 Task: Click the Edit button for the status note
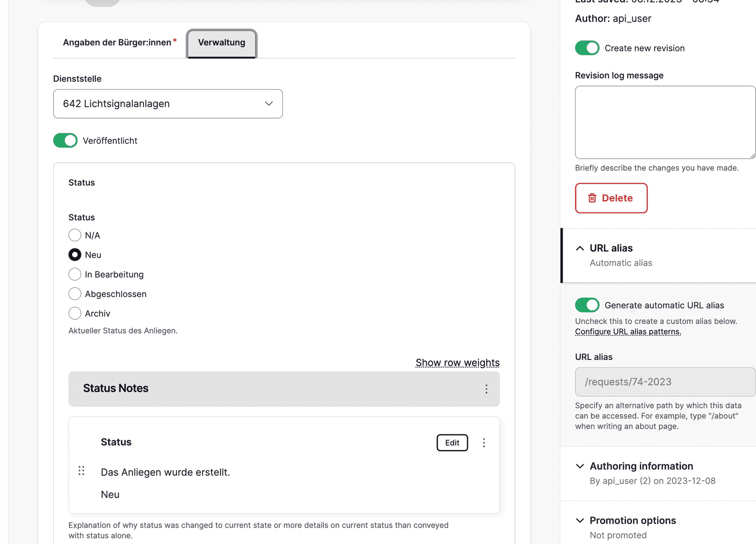[452, 443]
